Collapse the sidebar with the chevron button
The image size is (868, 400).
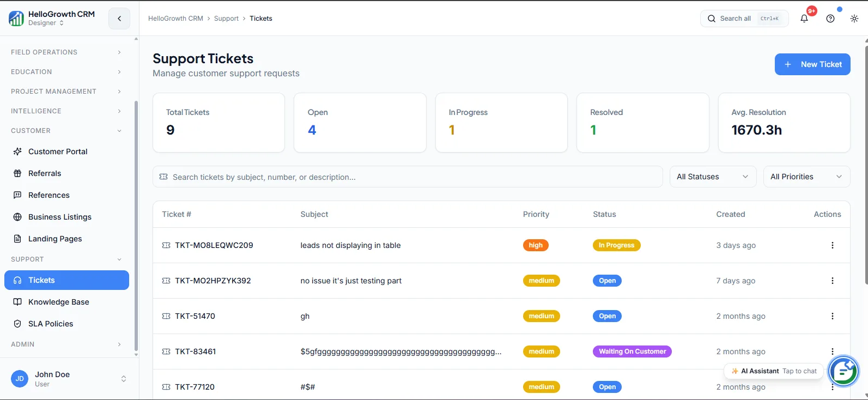[119, 19]
